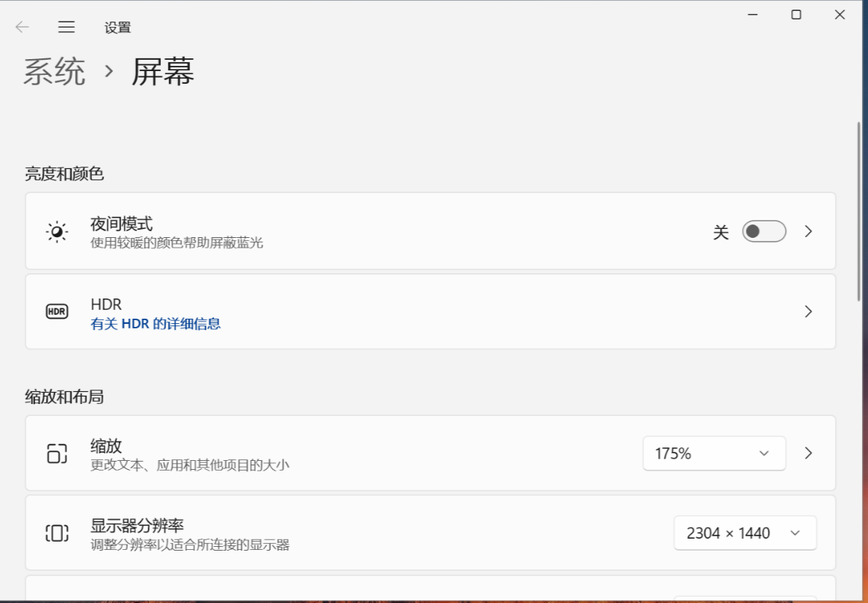The height and width of the screenshot is (603, 868).
Task: Click the 显示器分辨率 resolution icon
Action: (x=56, y=533)
